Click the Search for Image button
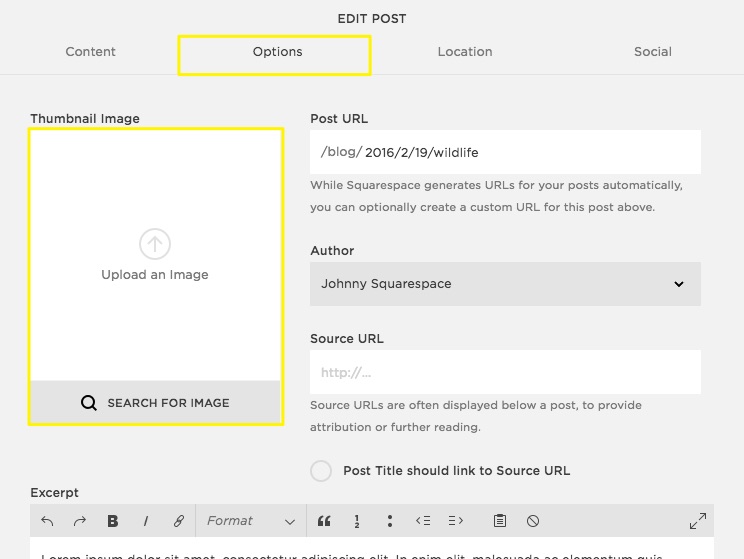 155,403
